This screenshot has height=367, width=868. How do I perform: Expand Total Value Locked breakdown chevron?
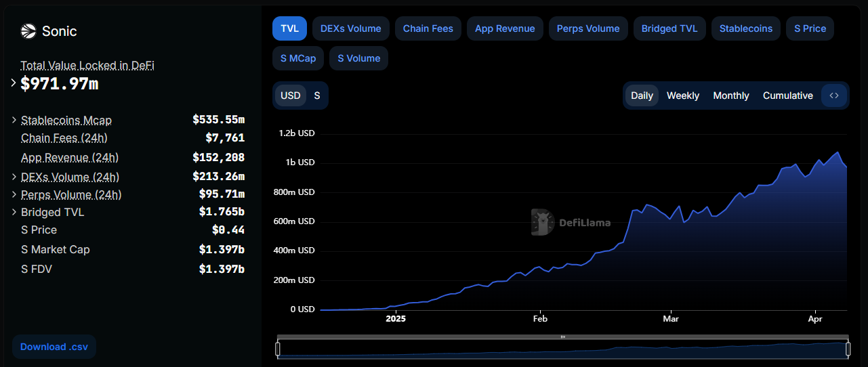14,83
